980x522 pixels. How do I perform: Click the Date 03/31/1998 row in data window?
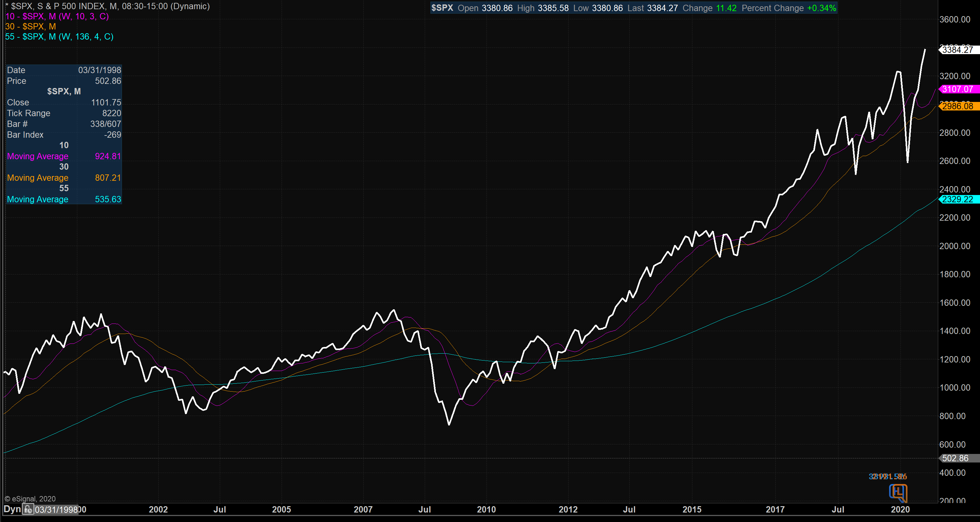64,70
